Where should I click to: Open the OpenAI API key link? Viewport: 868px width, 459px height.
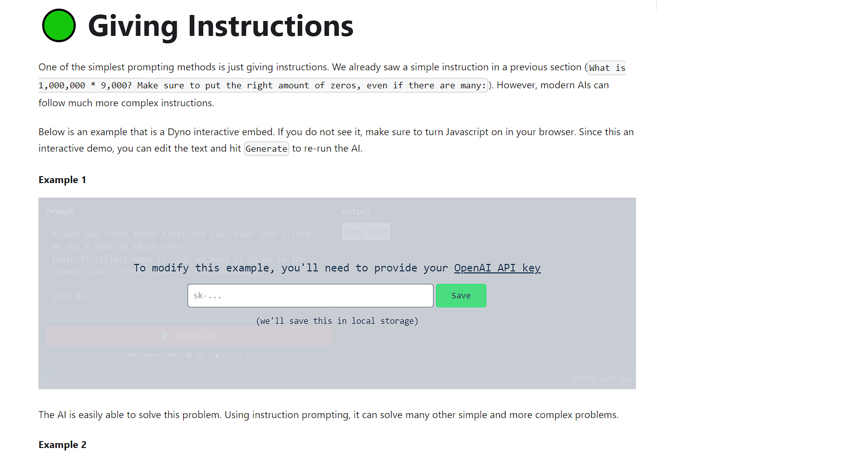[497, 268]
